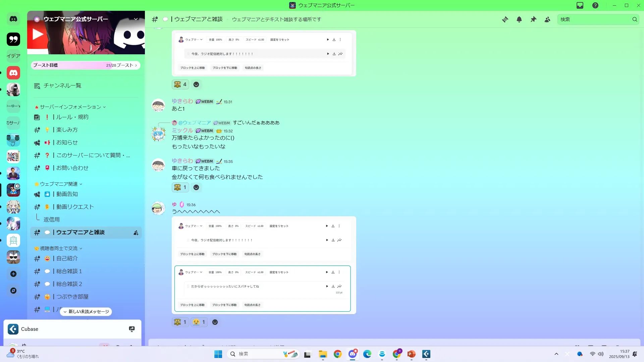
Task: Click the ブースト目標 progress bar
Action: point(86,65)
